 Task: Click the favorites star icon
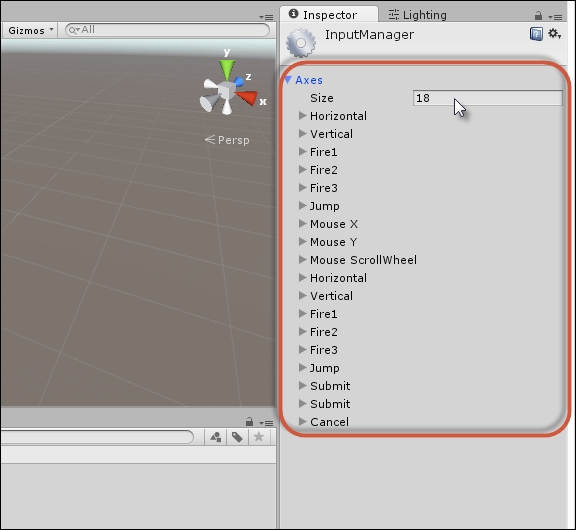click(259, 437)
